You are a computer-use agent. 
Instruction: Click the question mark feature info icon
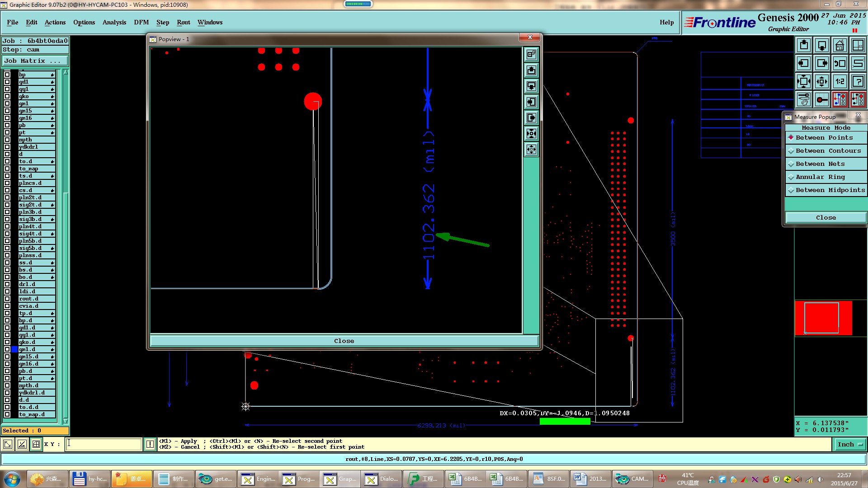(858, 81)
